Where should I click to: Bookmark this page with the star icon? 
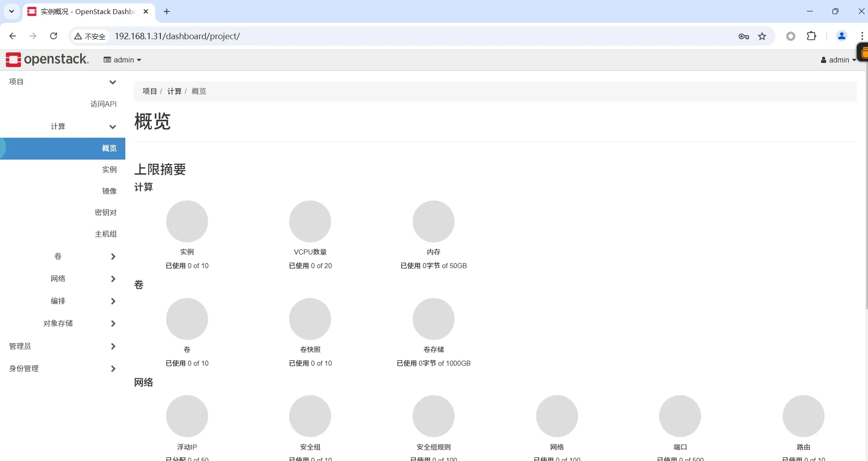click(762, 36)
